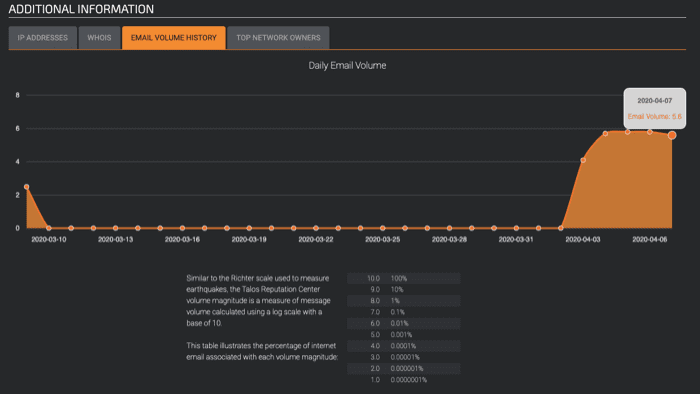Click the y-axis label 8
Image resolution: width=700 pixels, height=394 pixels.
[17, 95]
